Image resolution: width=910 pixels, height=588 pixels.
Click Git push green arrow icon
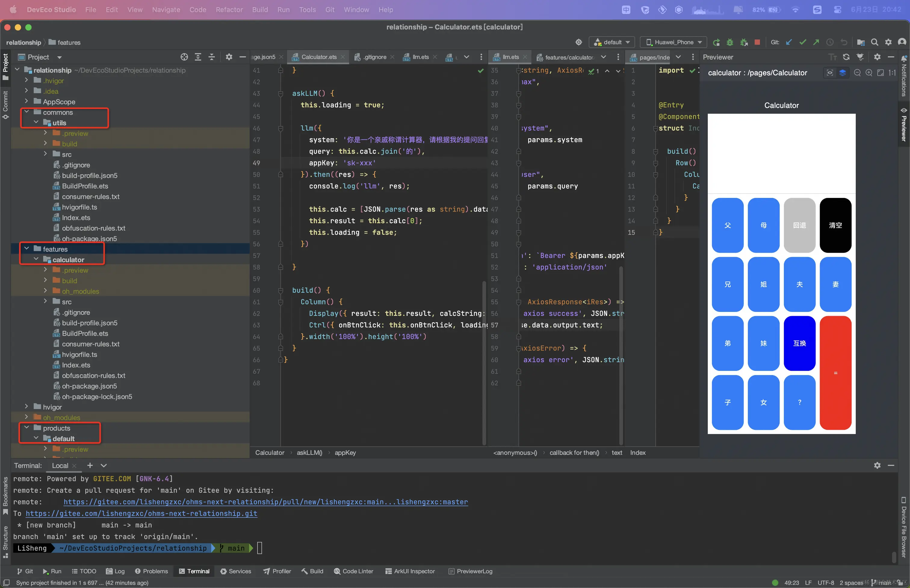[816, 42]
